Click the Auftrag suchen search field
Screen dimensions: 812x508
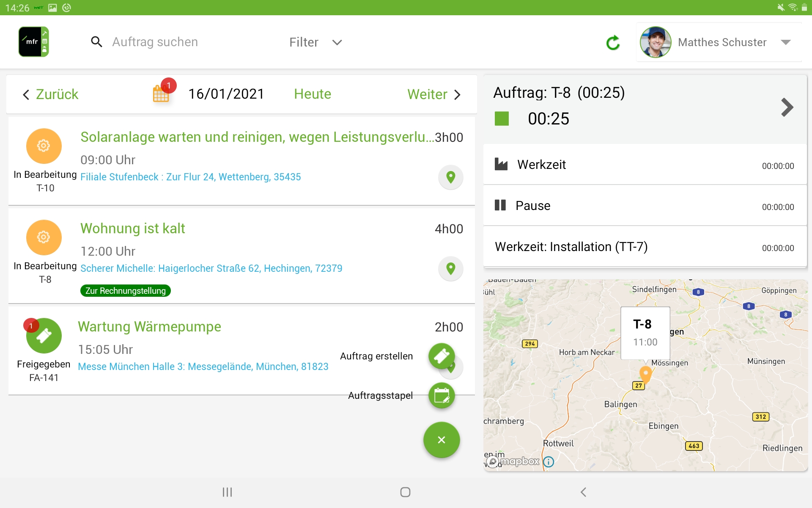(155, 42)
